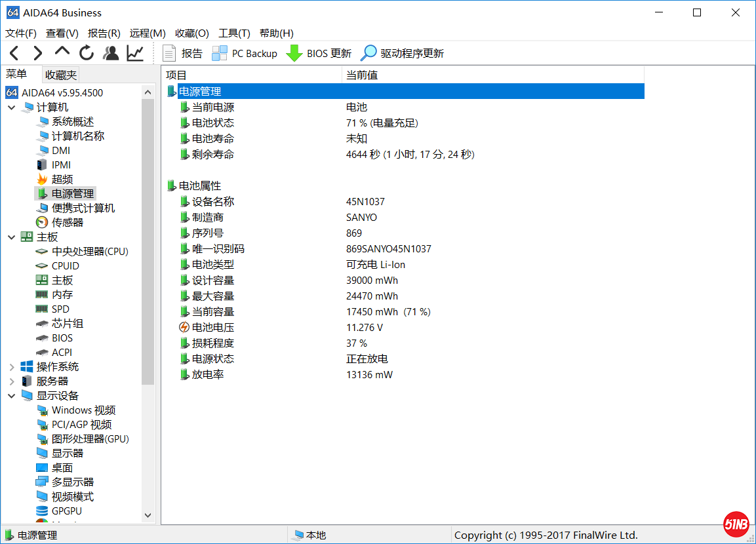Viewport: 756px width, 544px height.
Task: Collapse the 显示设备 tree node
Action: [12, 396]
